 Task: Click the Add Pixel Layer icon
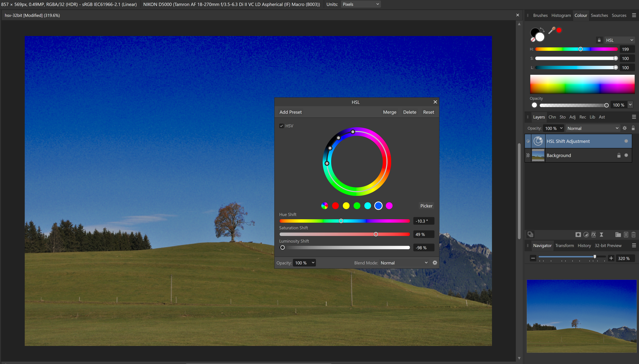626,234
